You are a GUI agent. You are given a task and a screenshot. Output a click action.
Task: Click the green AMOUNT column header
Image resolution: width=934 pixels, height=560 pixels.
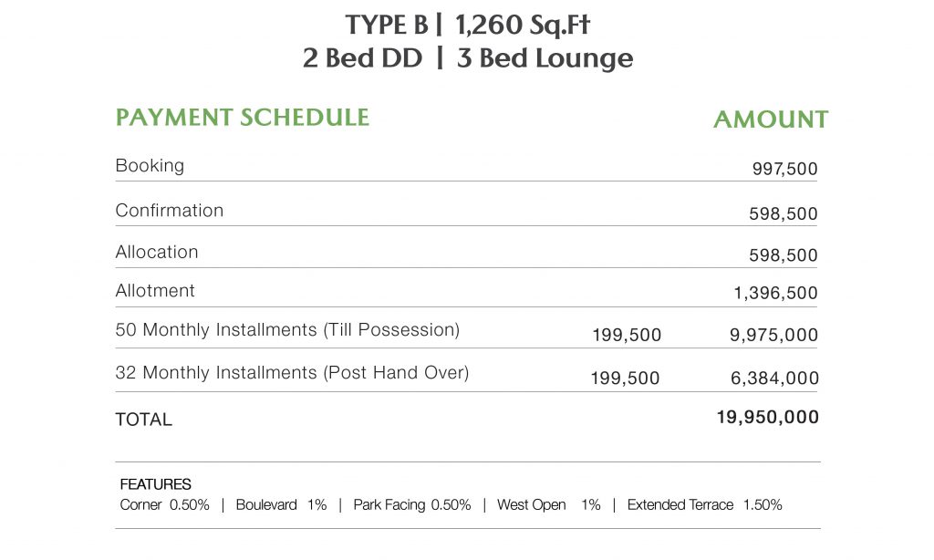click(x=771, y=120)
